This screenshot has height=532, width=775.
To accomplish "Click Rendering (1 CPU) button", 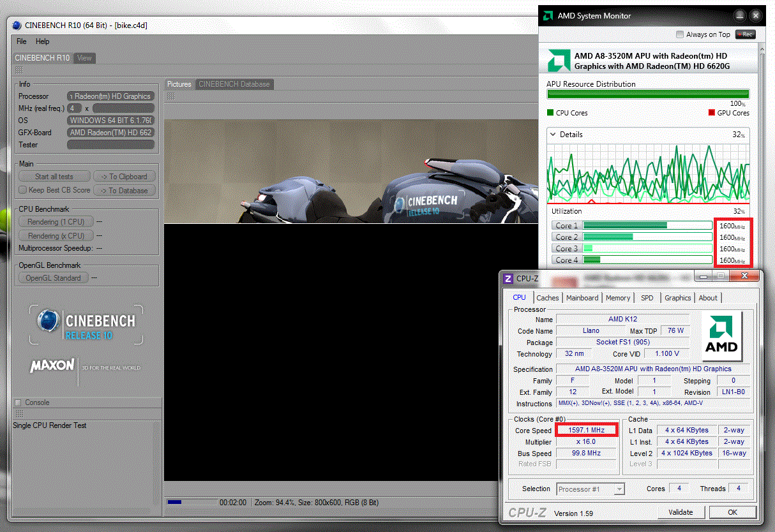I will tap(56, 222).
